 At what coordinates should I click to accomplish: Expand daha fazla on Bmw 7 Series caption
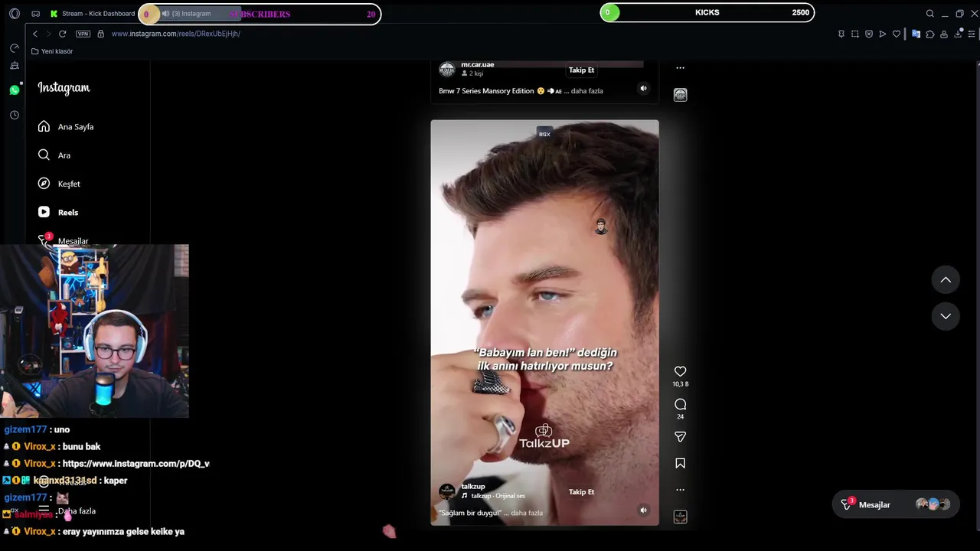point(587,91)
